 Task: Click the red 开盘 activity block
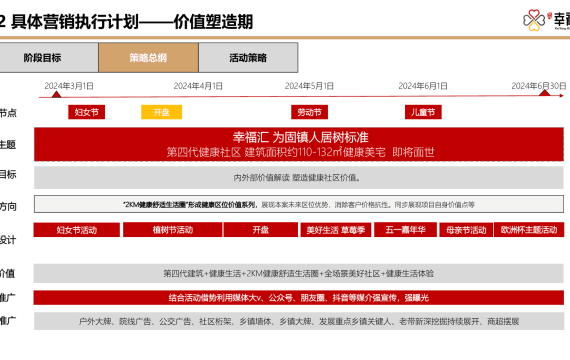[x=261, y=230]
